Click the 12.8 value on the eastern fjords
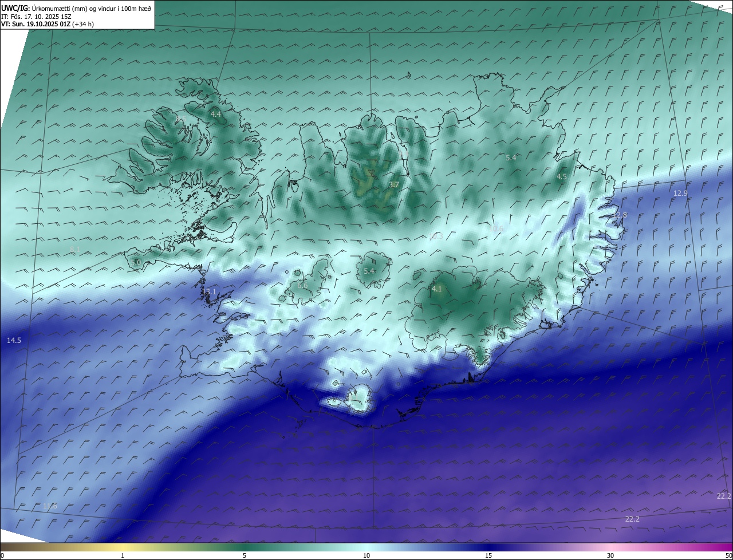Screen dimensions: 733x560 coord(620,215)
